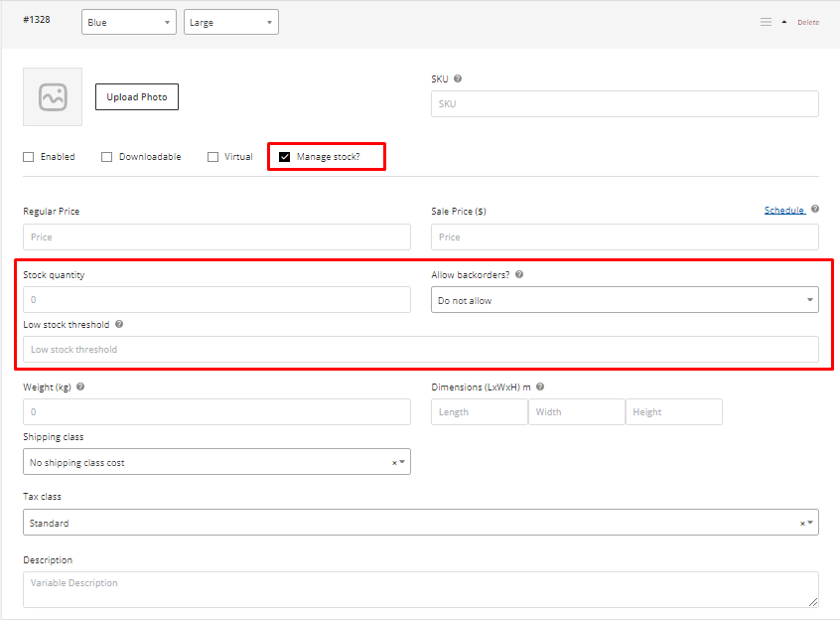
Task: Click the Stock quantity input field
Action: [216, 300]
